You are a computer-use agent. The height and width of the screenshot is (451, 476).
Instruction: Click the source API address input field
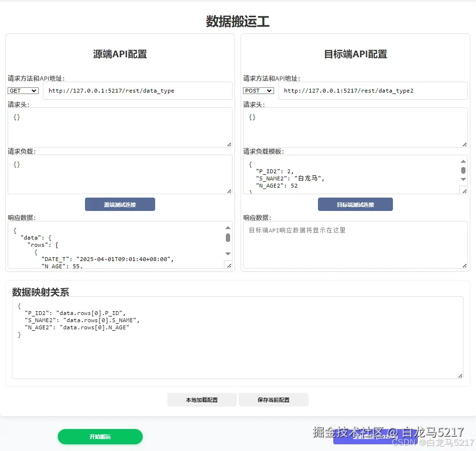(138, 91)
